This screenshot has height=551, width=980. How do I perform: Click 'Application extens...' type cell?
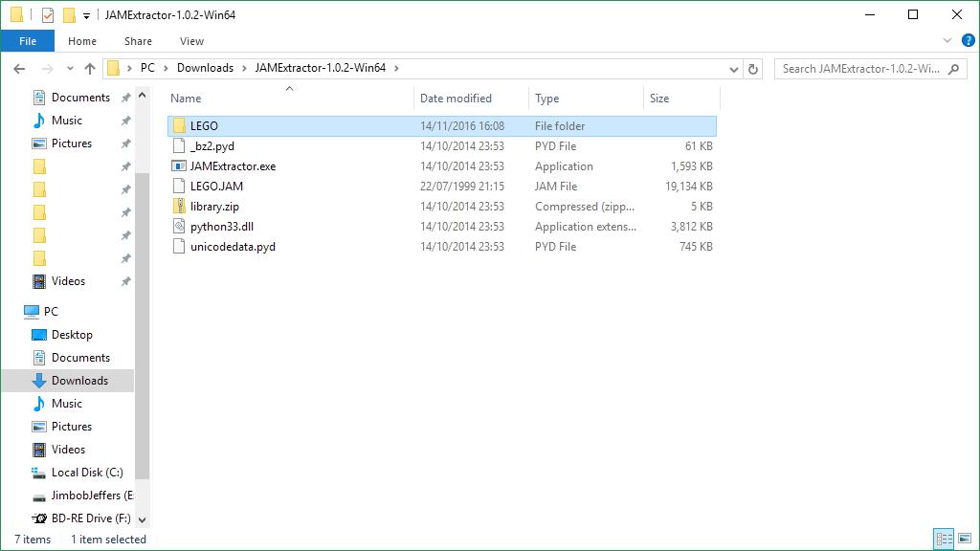tap(586, 226)
